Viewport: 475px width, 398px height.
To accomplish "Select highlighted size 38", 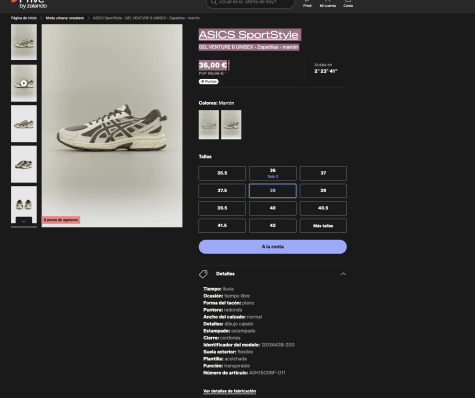I will click(273, 191).
